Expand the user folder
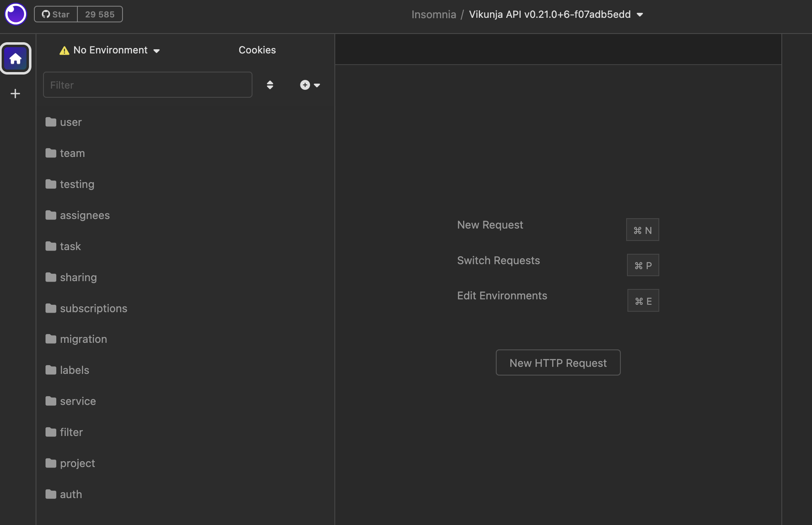The height and width of the screenshot is (525, 812). pyautogui.click(x=71, y=122)
